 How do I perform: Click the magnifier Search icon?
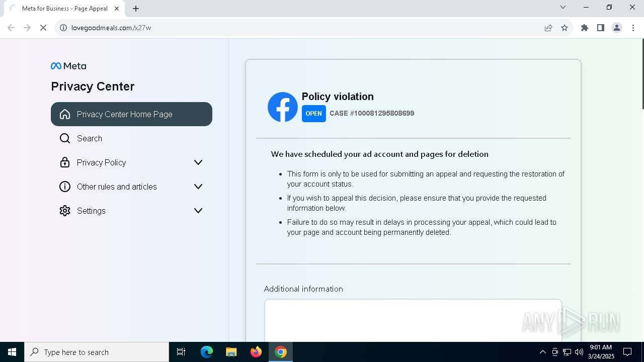pyautogui.click(x=65, y=138)
